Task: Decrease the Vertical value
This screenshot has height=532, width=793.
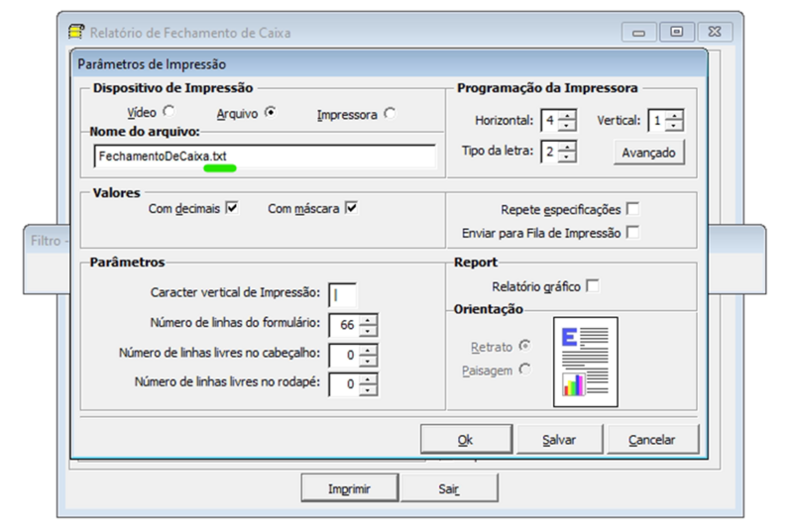Action: click(674, 126)
